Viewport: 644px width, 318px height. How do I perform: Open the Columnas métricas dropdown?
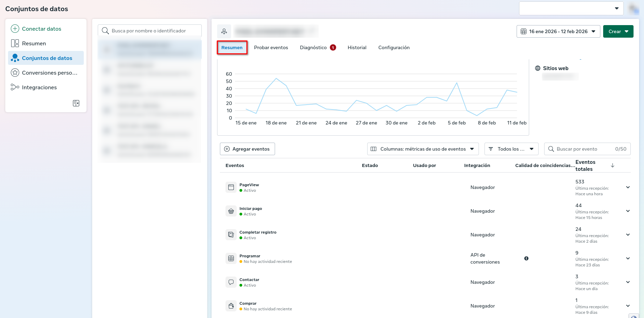pyautogui.click(x=423, y=149)
